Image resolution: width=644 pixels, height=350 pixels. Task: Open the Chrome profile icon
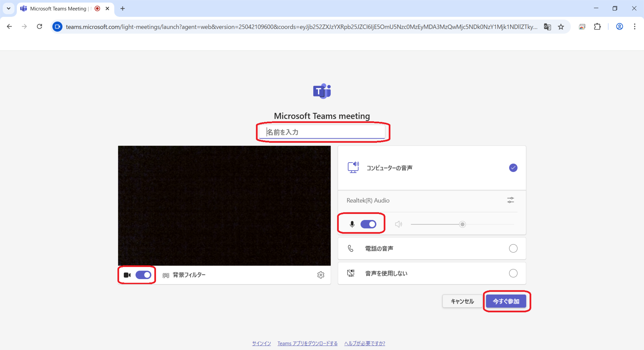619,27
